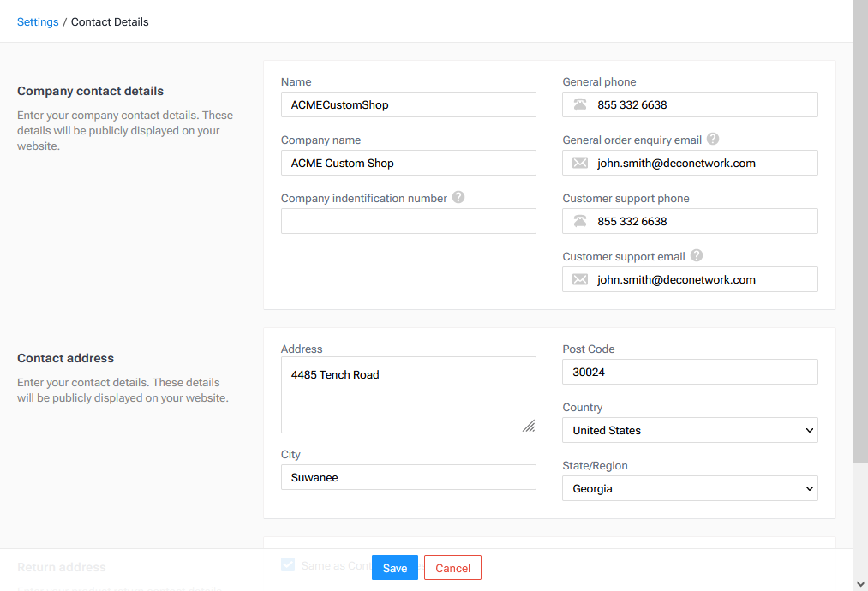Focus the Company name text field

pyautogui.click(x=408, y=163)
